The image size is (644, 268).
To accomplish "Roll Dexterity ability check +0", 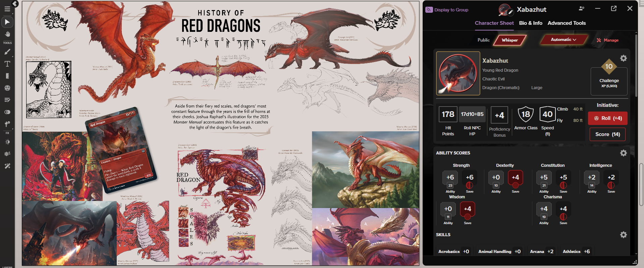I will pyautogui.click(x=496, y=178).
